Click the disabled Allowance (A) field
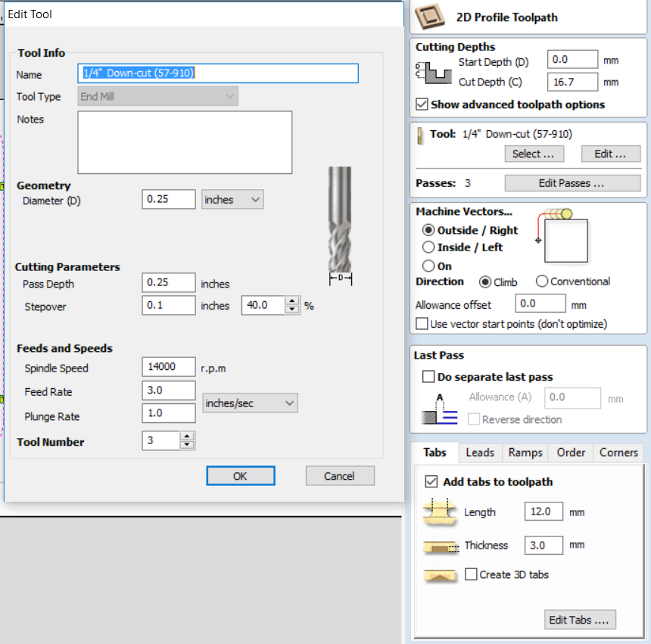This screenshot has width=651, height=644. pos(572,398)
